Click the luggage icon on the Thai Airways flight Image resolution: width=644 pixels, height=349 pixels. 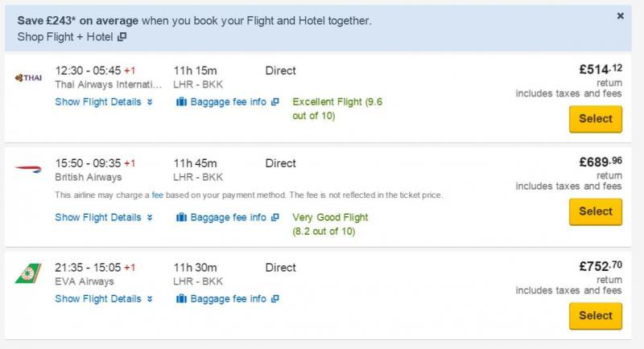[x=180, y=102]
